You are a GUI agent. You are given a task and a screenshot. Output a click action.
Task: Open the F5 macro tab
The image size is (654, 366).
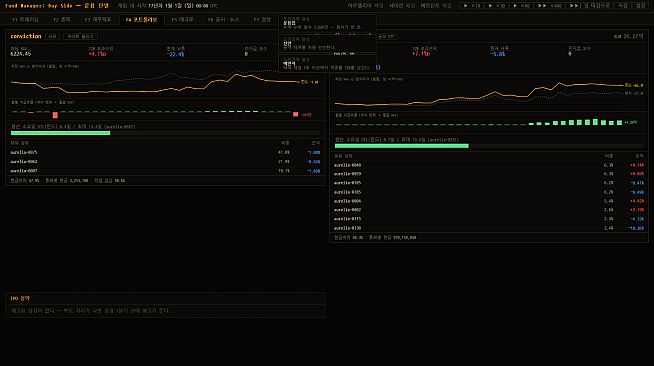click(183, 20)
